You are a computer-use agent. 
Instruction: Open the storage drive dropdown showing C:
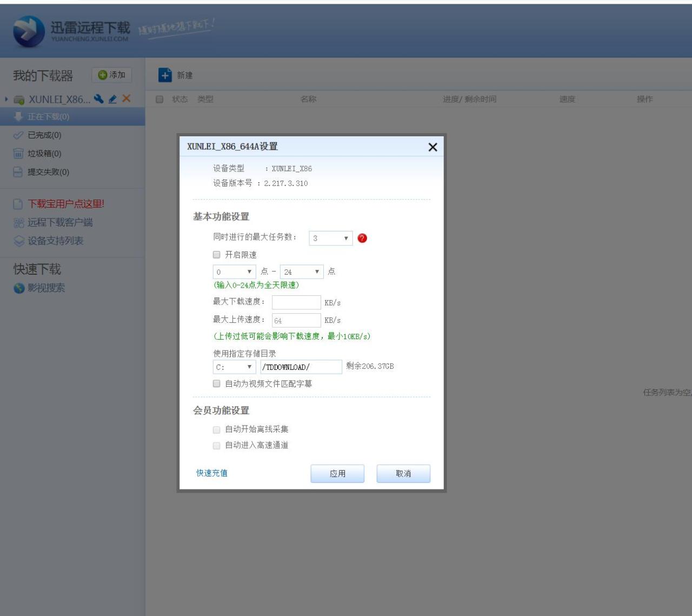234,367
